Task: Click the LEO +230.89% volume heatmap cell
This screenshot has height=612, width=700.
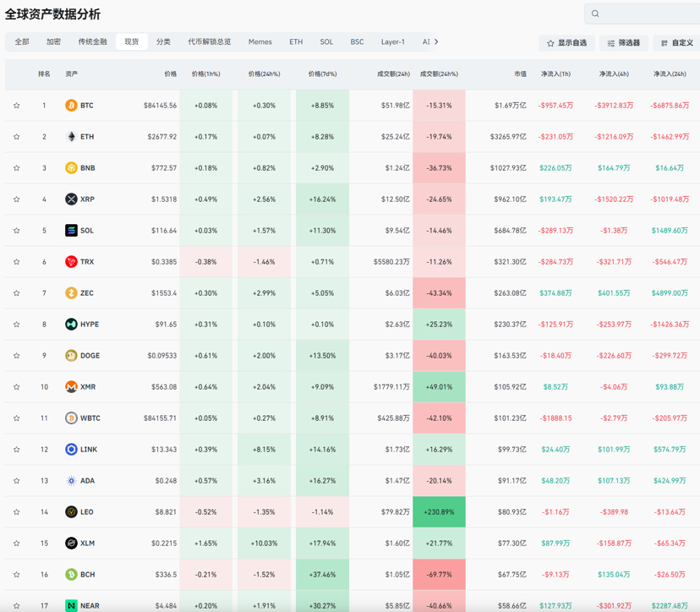Action: click(x=440, y=511)
